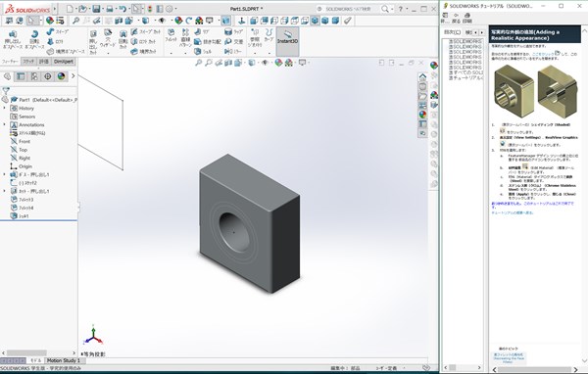Expand the Annotations tree node

[5, 124]
